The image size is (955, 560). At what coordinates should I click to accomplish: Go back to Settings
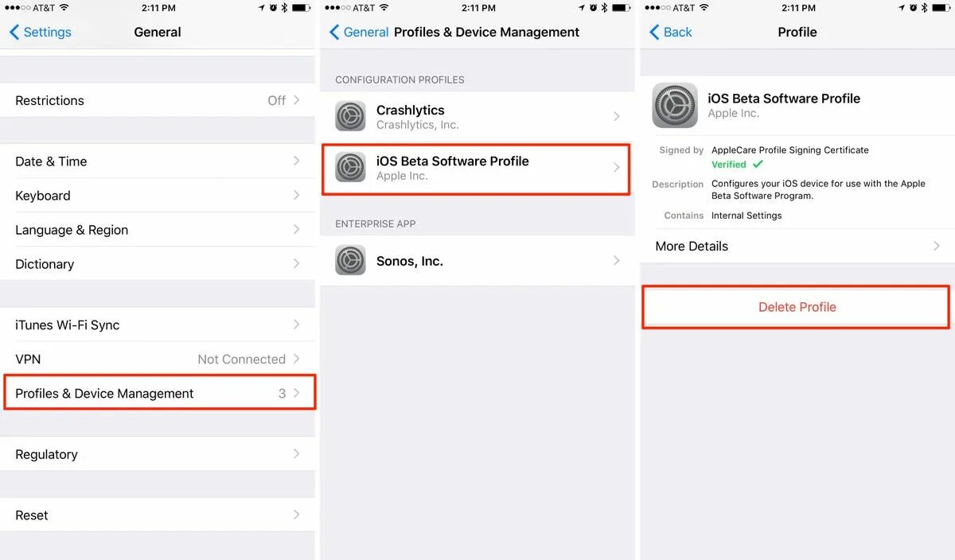[x=41, y=32]
